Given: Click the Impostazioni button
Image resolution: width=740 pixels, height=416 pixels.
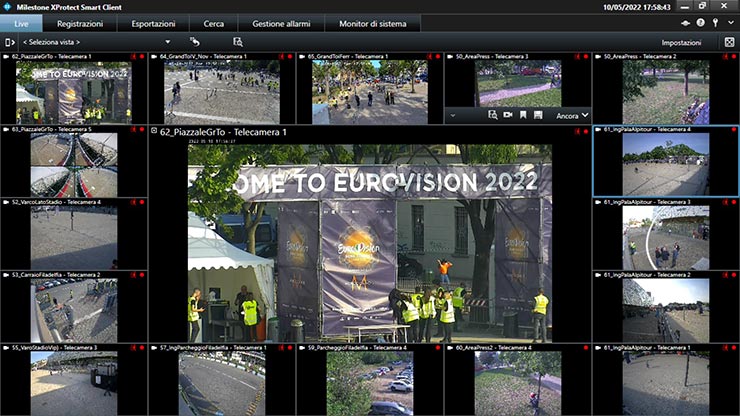Looking at the screenshot, I should (682, 42).
